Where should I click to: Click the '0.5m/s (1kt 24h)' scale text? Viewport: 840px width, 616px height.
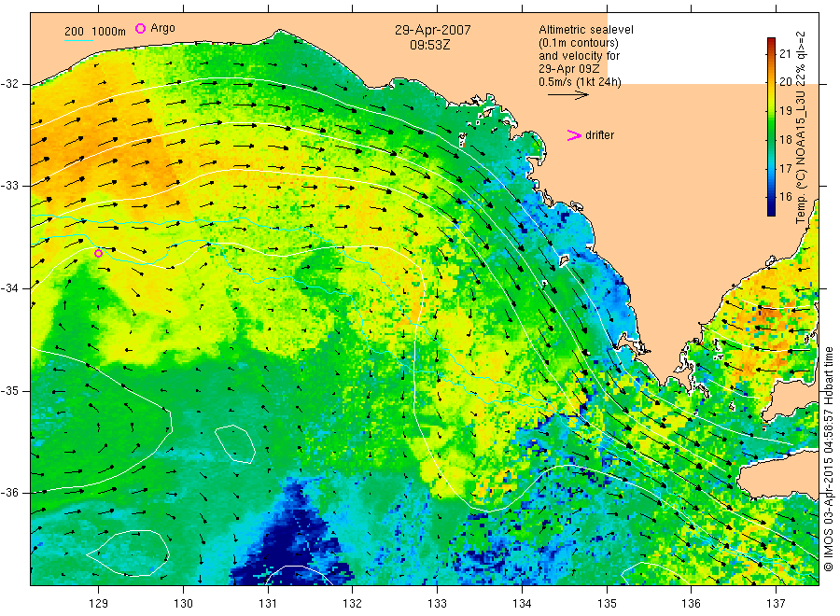580,82
